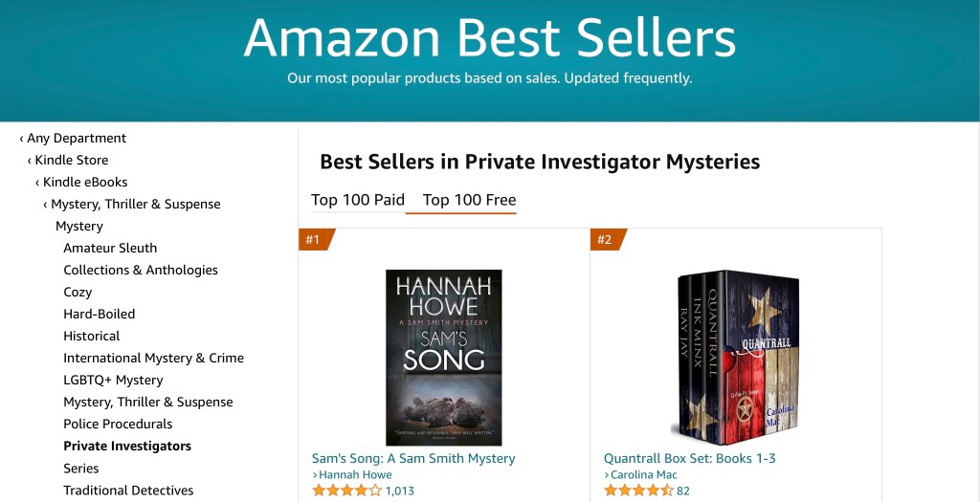Open the Top 100 Paid tab
Image resolution: width=980 pixels, height=502 pixels.
358,200
